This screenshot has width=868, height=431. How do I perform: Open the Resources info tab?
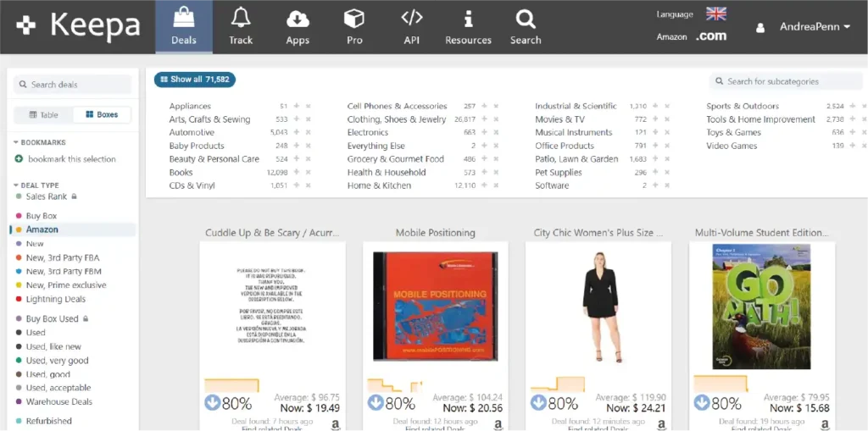coord(468,26)
